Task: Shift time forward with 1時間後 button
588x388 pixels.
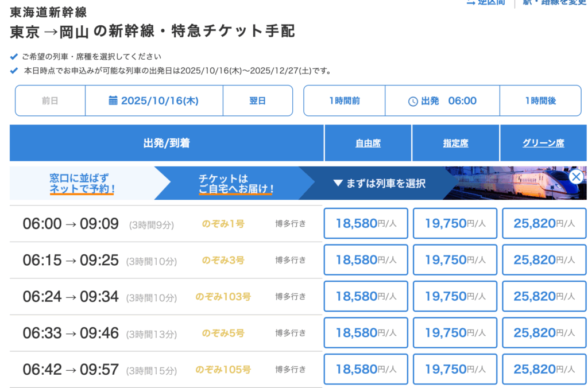Action: coord(540,100)
